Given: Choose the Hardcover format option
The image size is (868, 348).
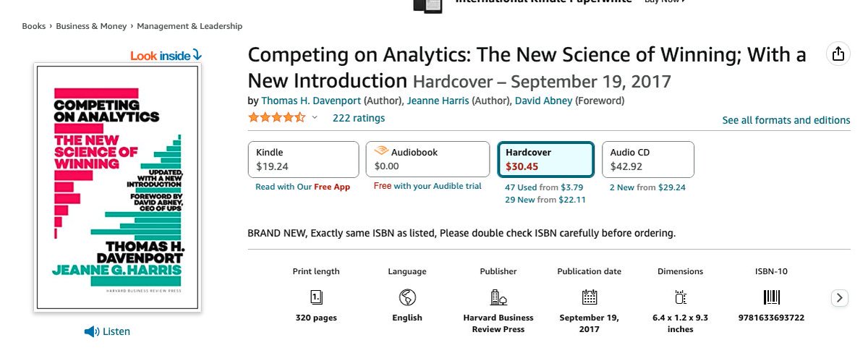Looking at the screenshot, I should [546, 159].
